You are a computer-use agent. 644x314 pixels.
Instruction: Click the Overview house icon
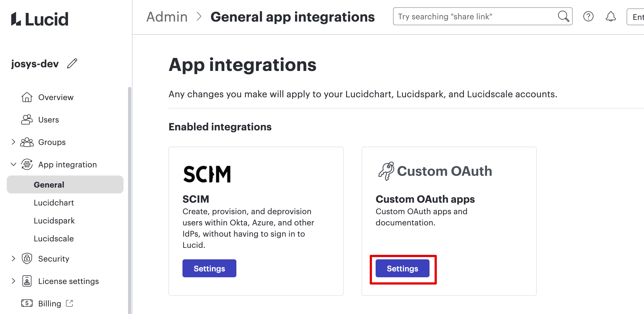pos(27,97)
